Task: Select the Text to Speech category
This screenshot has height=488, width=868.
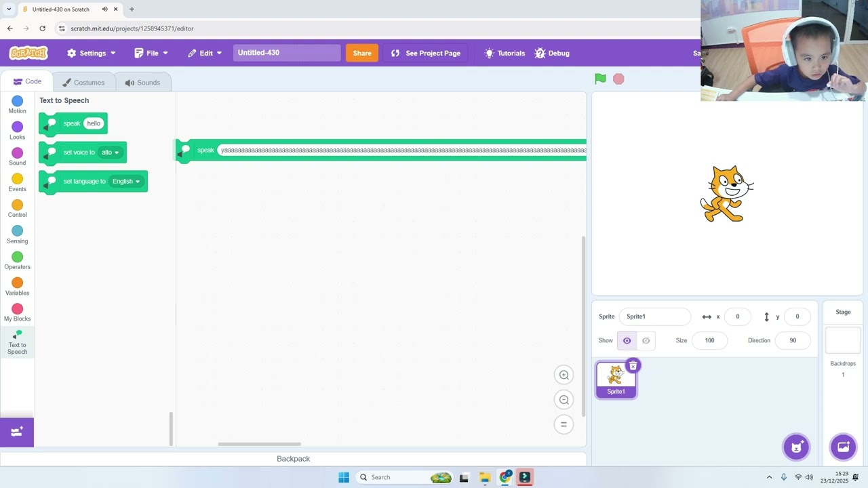Action: coord(17,342)
